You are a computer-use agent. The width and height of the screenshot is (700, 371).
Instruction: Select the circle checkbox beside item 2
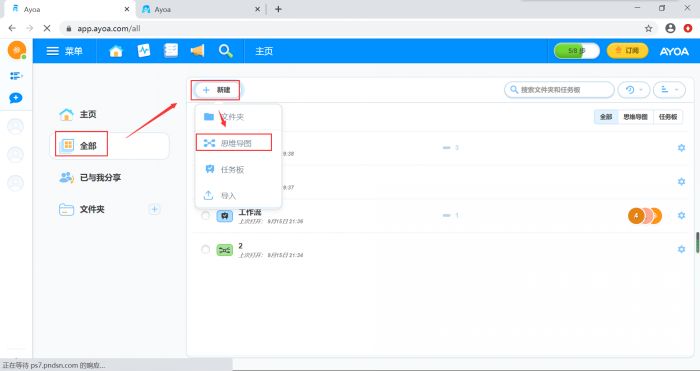tap(205, 250)
